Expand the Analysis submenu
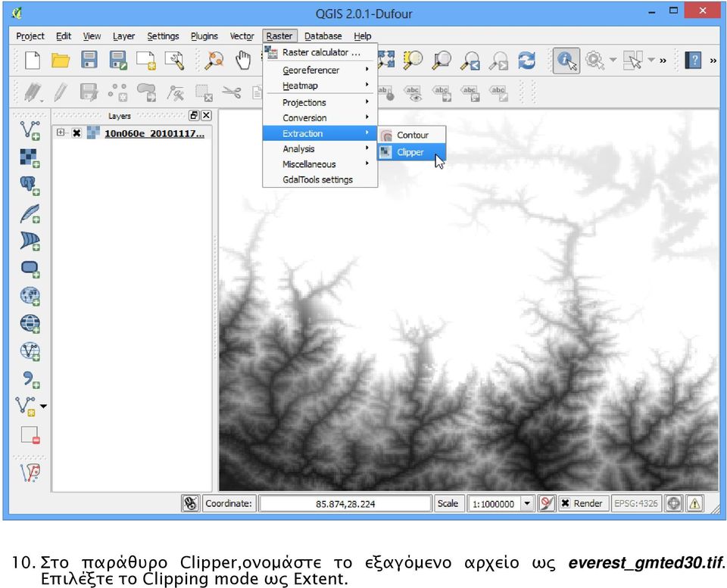This screenshot has height=588, width=727. (x=321, y=149)
